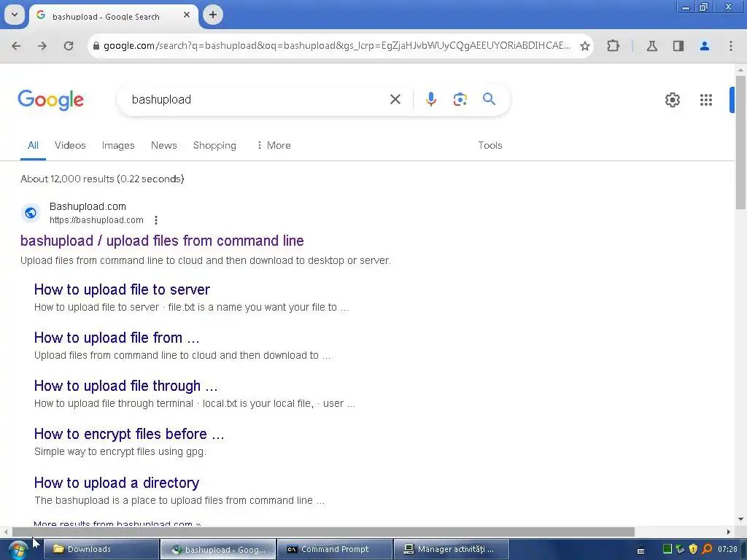Open options dots beside bashupload.com URL
747x560 pixels.
(x=156, y=220)
